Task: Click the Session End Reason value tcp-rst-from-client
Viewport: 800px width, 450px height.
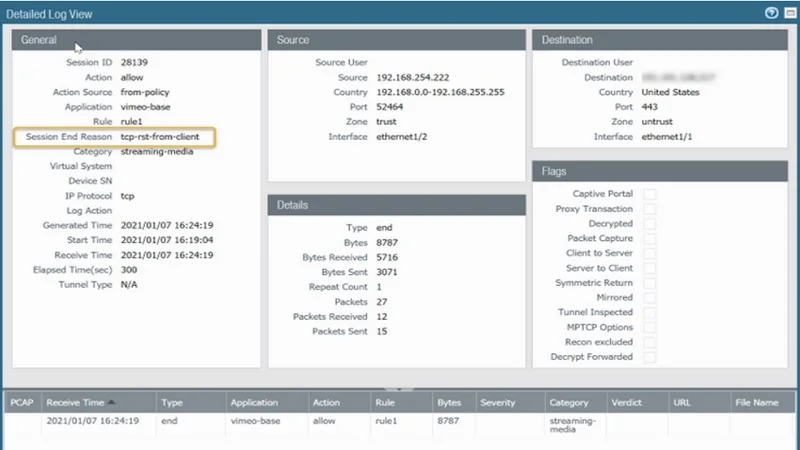Action: (x=160, y=137)
